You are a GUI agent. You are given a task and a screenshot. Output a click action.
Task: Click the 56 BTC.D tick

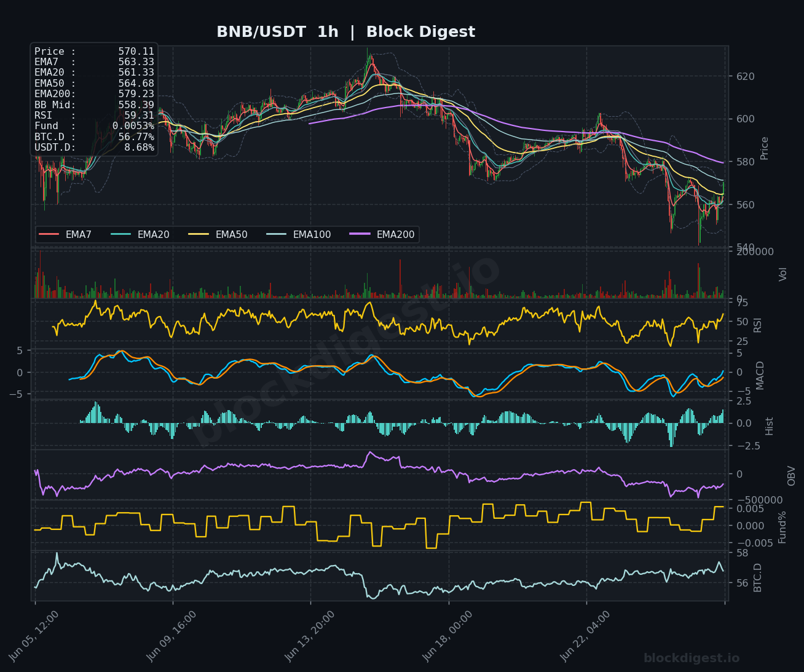click(x=743, y=583)
